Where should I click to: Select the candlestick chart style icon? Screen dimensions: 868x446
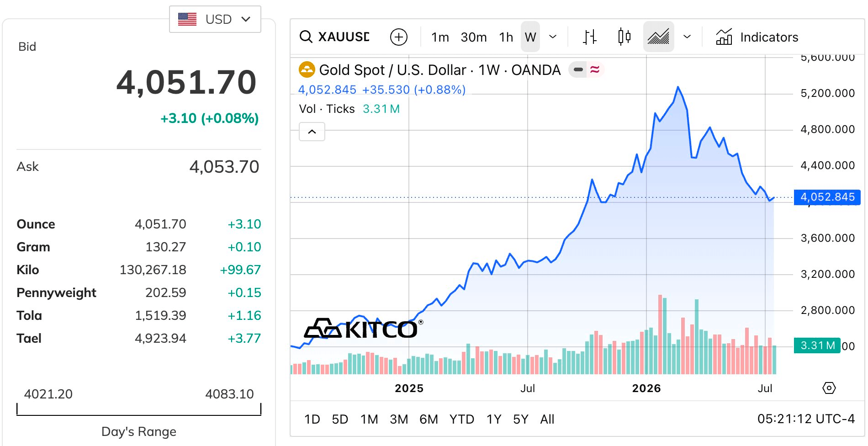tap(624, 37)
